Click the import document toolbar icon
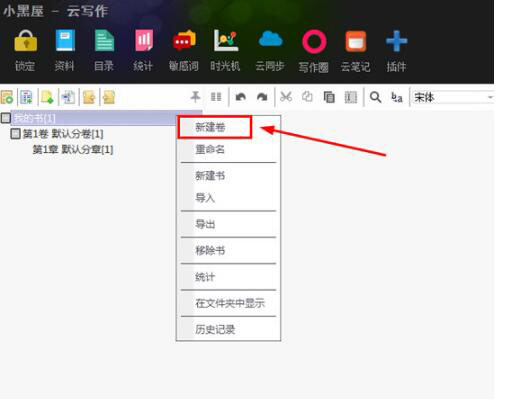 68,97
